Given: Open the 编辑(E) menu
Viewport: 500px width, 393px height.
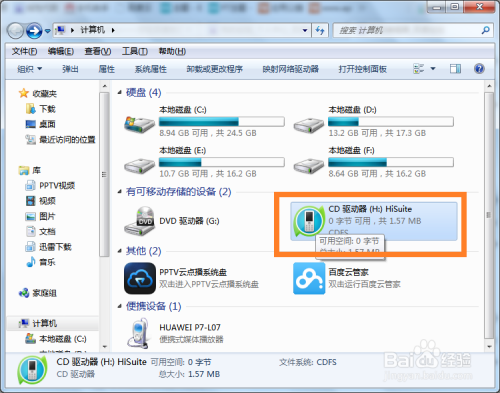Looking at the screenshot, I should (61, 51).
